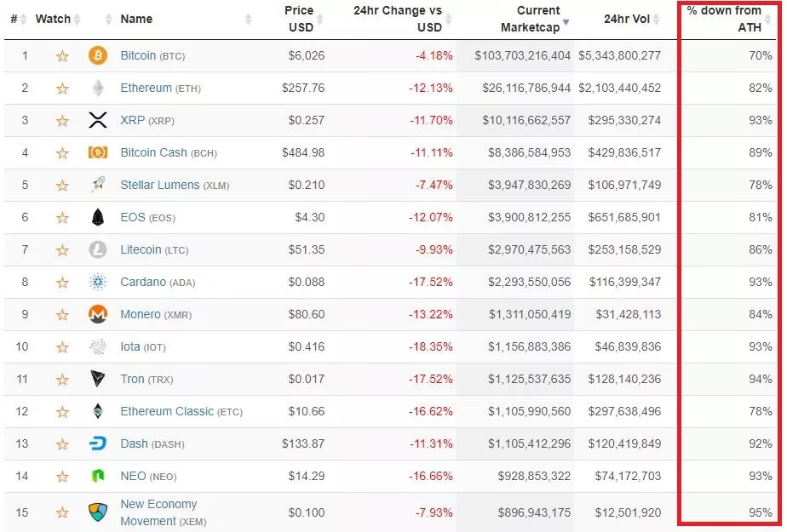787x532 pixels.
Task: Open the Ethereum Classic coin link
Action: coord(167,412)
